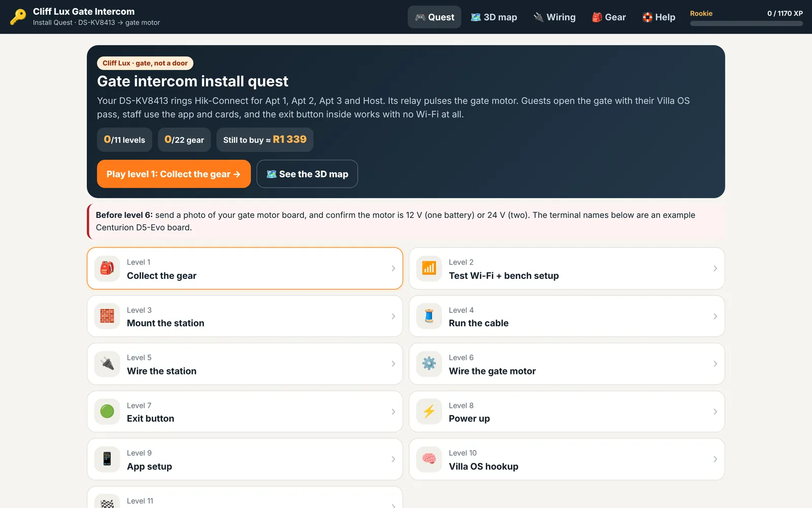Open the Exit button level chevron
Image resolution: width=812 pixels, height=508 pixels.
[x=393, y=411]
